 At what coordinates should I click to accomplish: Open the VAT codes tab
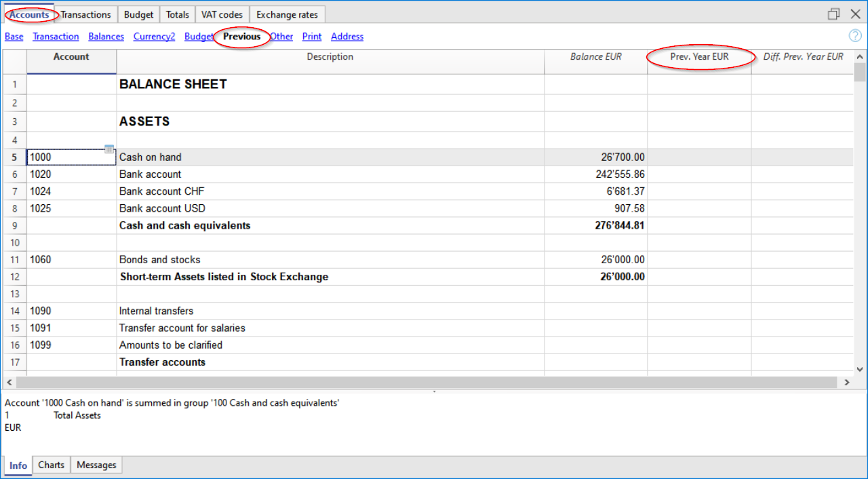(x=222, y=14)
